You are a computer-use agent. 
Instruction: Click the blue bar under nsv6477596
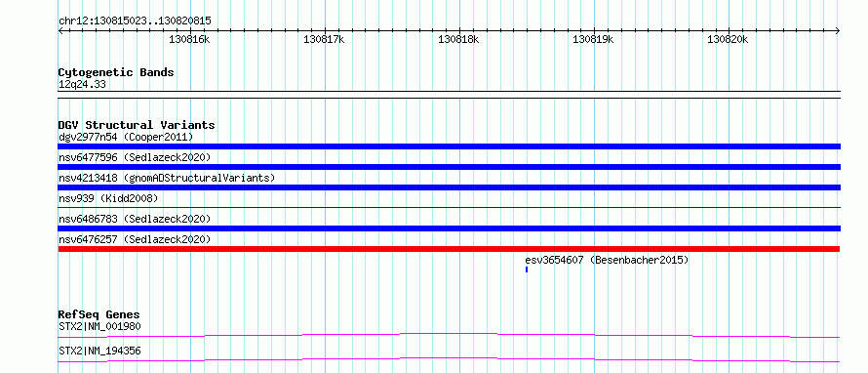click(x=449, y=167)
